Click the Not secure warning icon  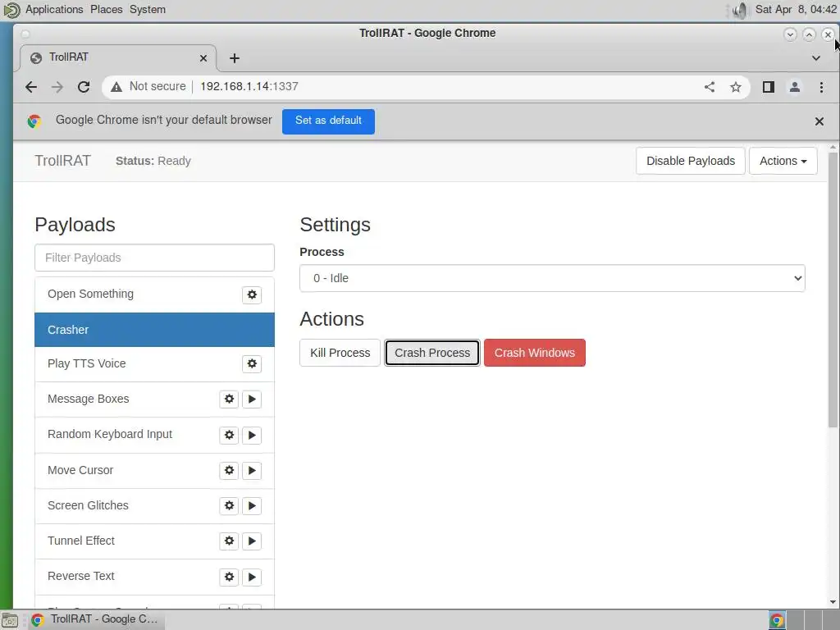116,87
